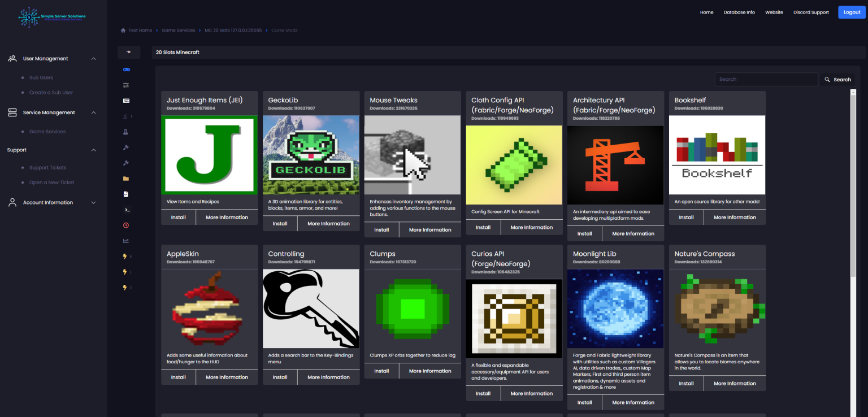Screen dimensions: 868x417
Task: Open the sliders settings icon
Action: tap(126, 85)
